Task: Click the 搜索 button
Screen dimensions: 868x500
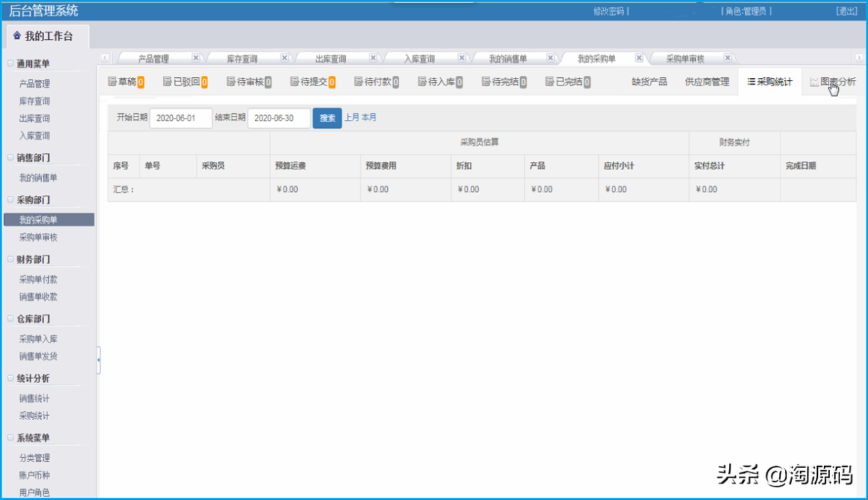Action: point(327,118)
